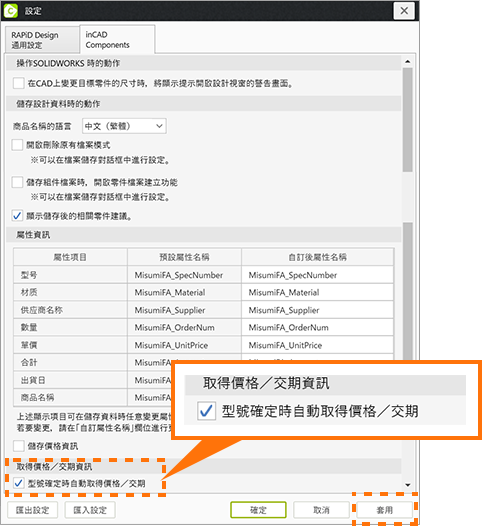Click the 匯出設定 button

click(x=33, y=510)
